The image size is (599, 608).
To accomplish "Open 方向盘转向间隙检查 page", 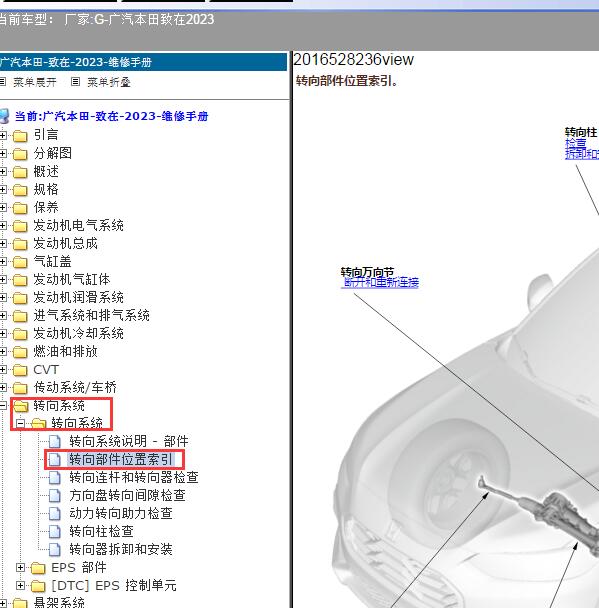I will coord(127,496).
